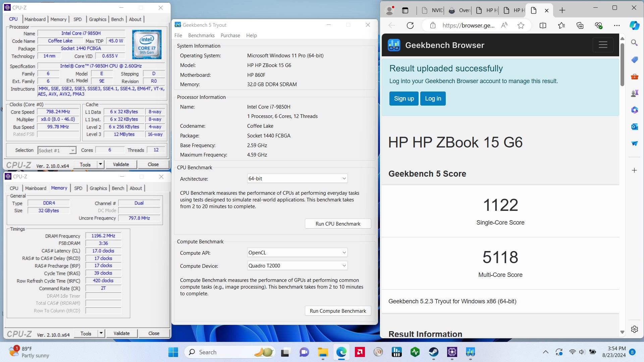Click the Sign up button
Viewport: 644px width, 362px height.
(404, 99)
